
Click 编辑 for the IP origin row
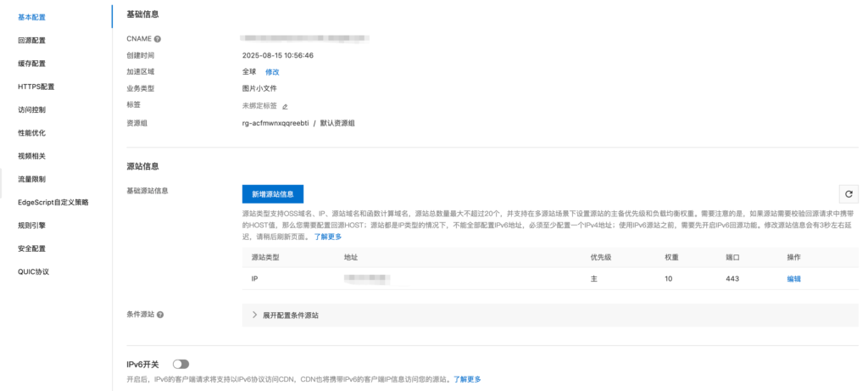[x=793, y=278]
